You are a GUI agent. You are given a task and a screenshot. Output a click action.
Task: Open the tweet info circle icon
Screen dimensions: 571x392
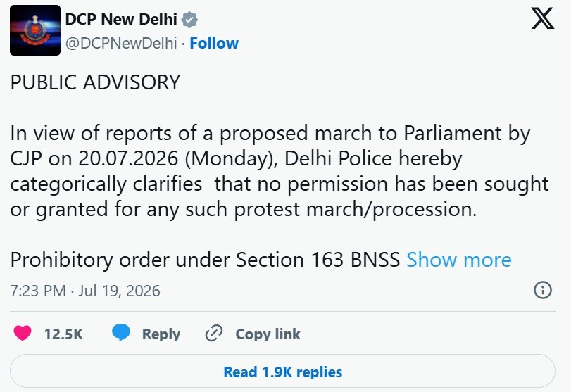(x=543, y=290)
